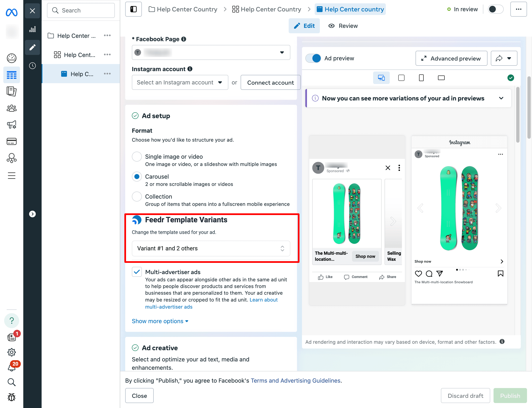Screen dimensions: 532x408
Task: Select the Single image or video format
Action: [x=137, y=157]
